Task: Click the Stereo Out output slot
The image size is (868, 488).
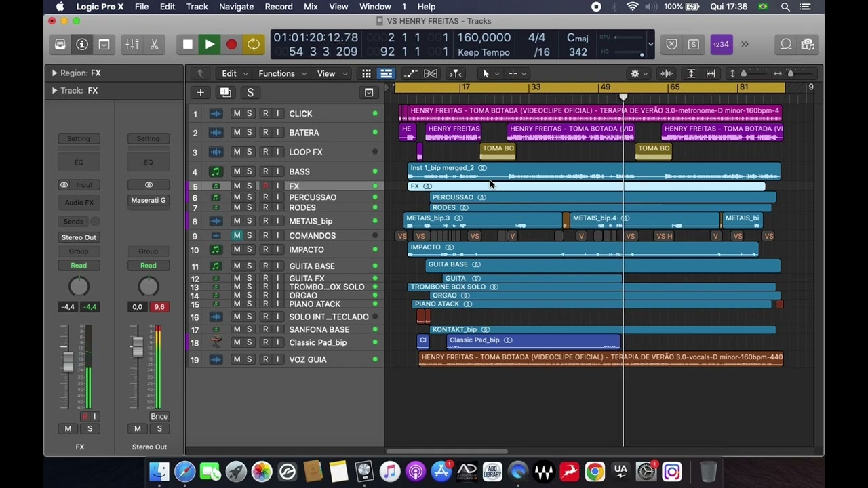Action: 79,237
